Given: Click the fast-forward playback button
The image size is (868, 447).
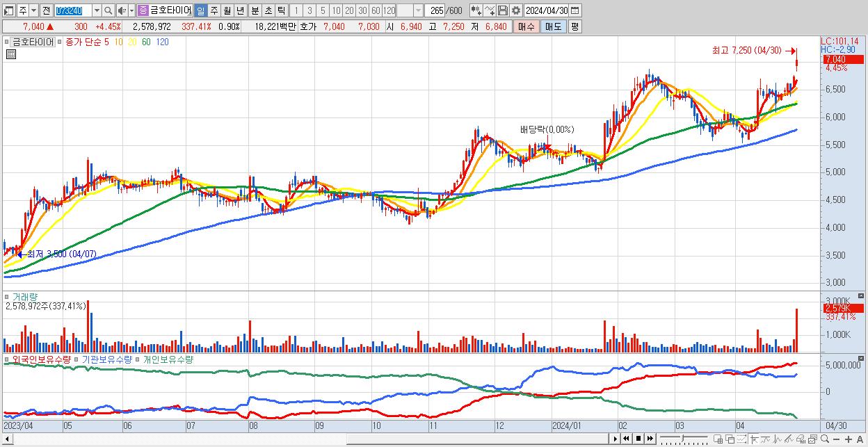Looking at the screenshot, I should pyautogui.click(x=650, y=439).
